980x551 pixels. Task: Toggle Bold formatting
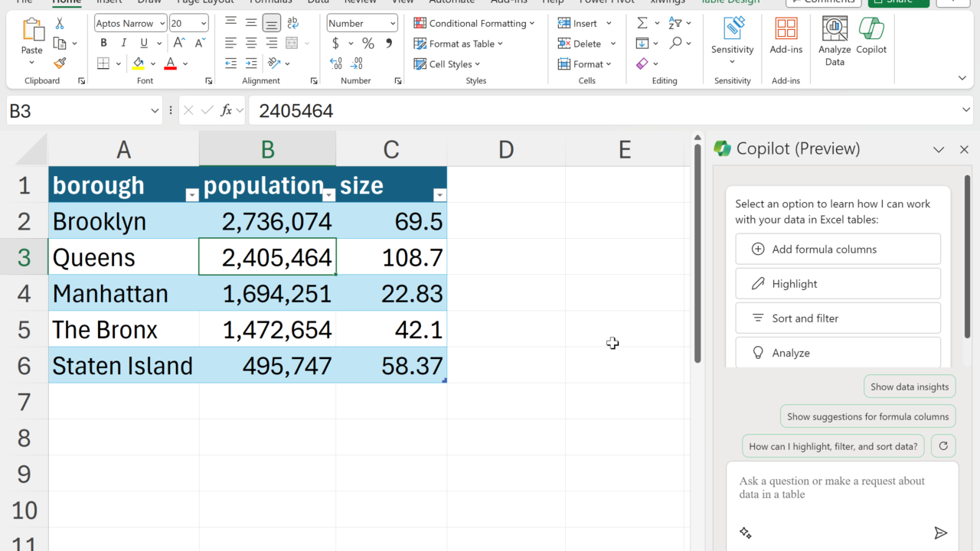point(103,44)
